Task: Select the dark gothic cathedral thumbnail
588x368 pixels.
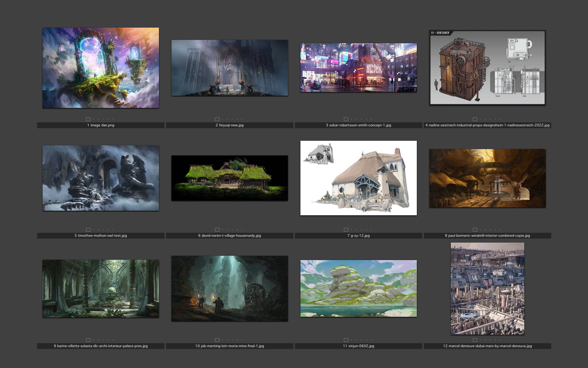Action: click(x=230, y=68)
